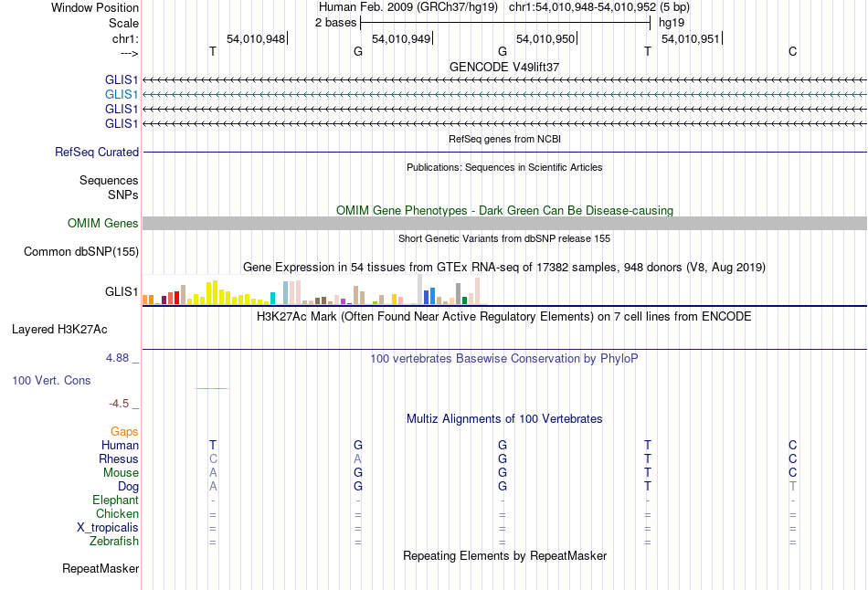868x590 pixels.
Task: Click the 2 bases scale bar label
Action: tap(336, 23)
